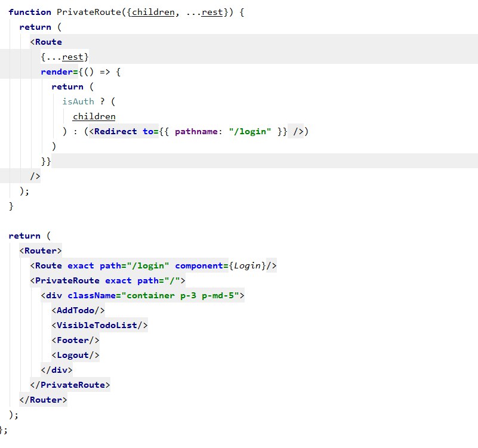The width and height of the screenshot is (478, 448).
Task: Click the 'to=' attribute of Redirect
Action: point(150,131)
